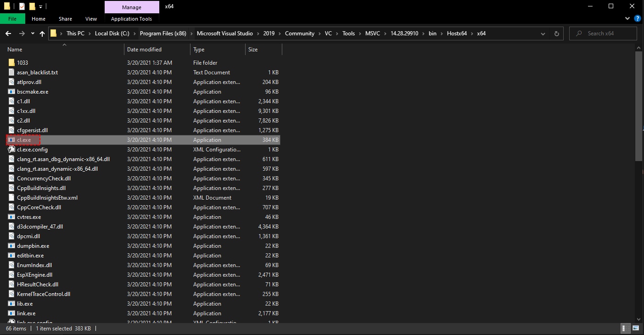644x335 pixels.
Task: Click the scroll down arrow
Action: [638, 319]
